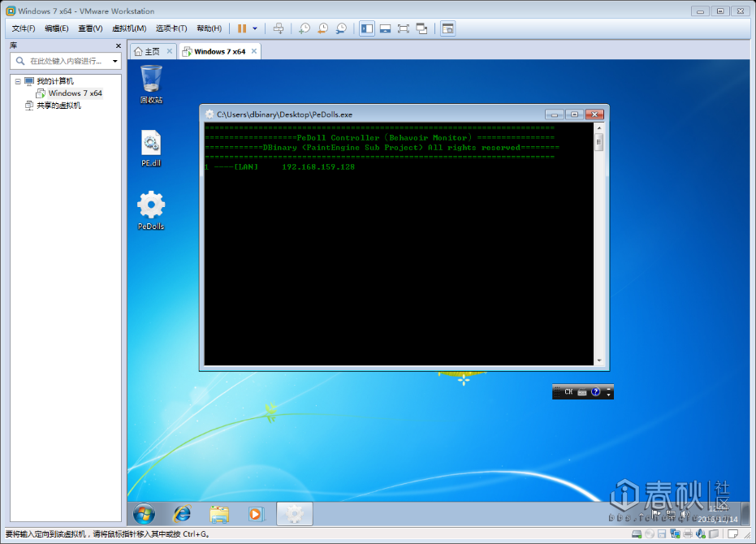The image size is (756, 544).
Task: Select the PE.dll file icon
Action: tap(151, 149)
